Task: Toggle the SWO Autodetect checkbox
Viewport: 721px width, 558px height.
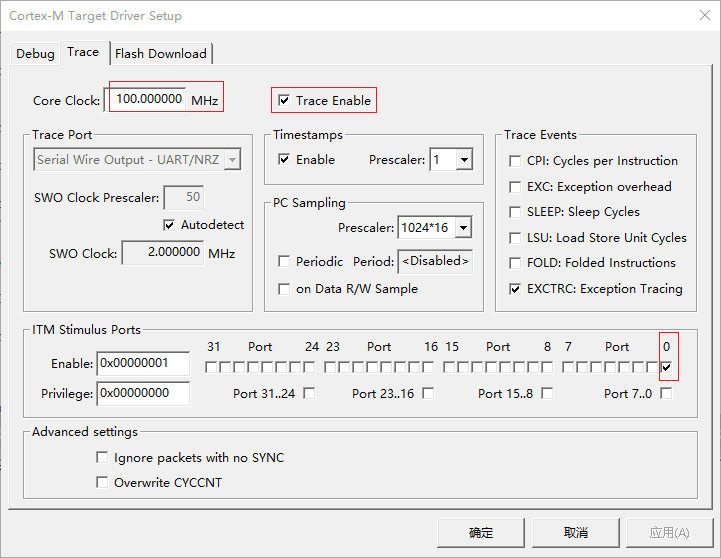Action: (169, 225)
